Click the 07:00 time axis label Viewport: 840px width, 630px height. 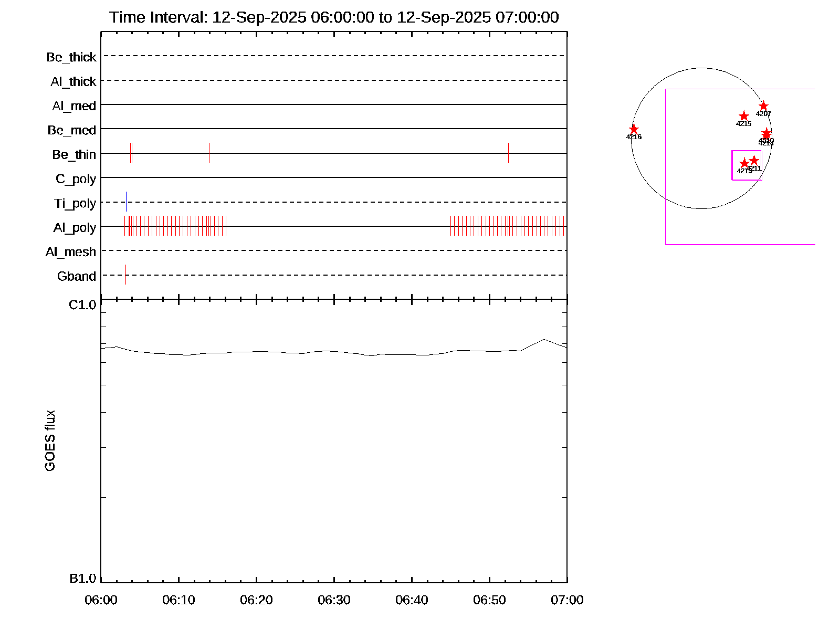click(x=567, y=600)
